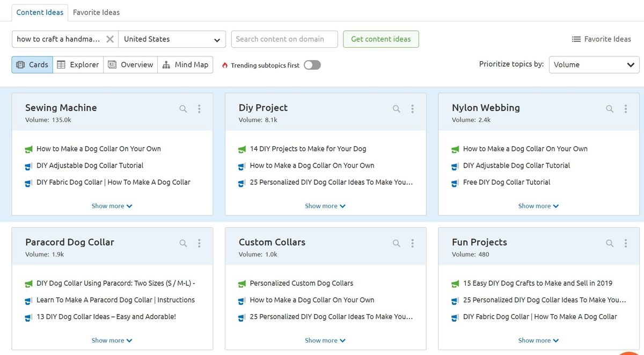Screen dimensions: 644x355
Task: Open 'DIY Fabric Dog Collar' in the Fun Projects card
Action: click(x=540, y=316)
